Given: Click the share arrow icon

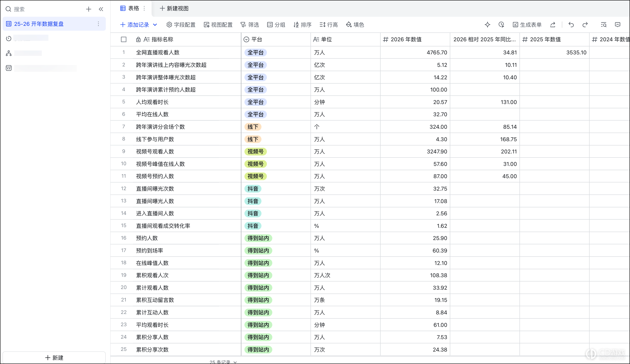Looking at the screenshot, I should tap(553, 25).
